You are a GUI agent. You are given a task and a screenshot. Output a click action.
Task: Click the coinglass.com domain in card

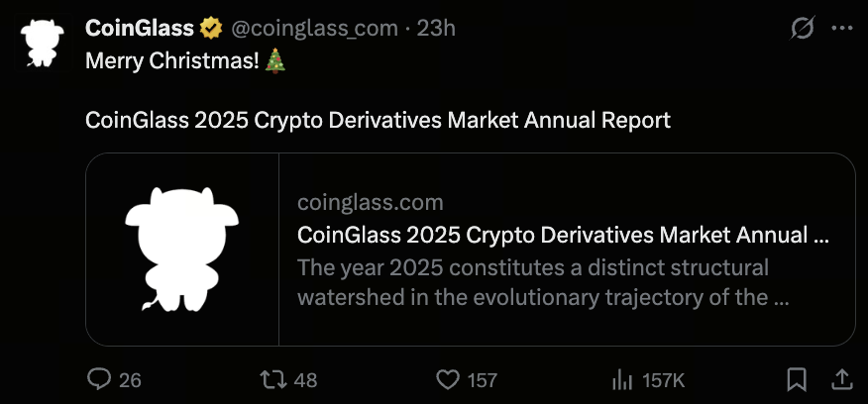[x=370, y=203]
